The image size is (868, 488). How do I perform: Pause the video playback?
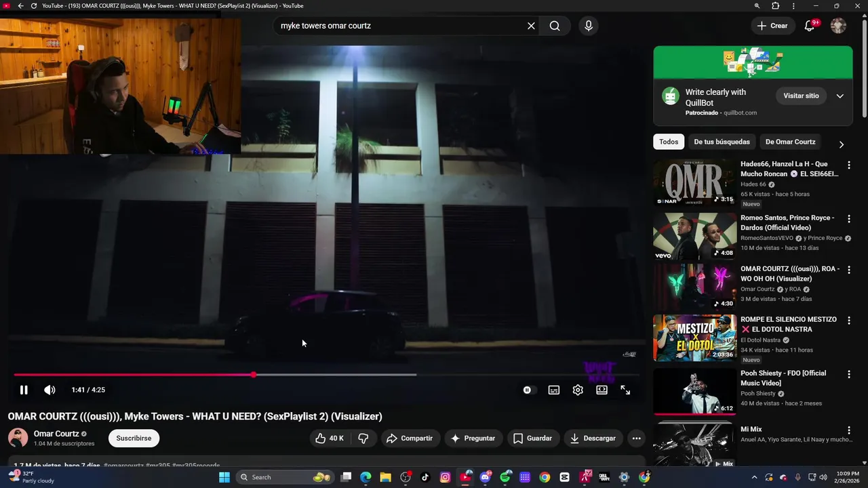tap(24, 390)
